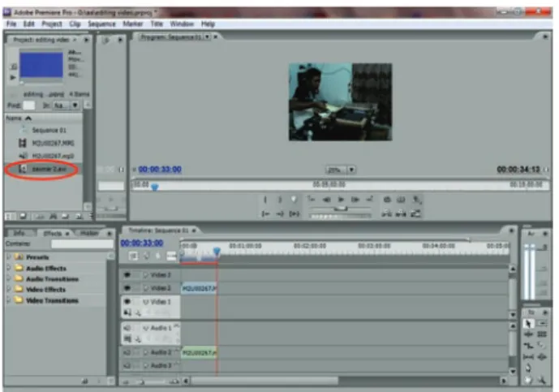Open the Title menu

tap(157, 24)
